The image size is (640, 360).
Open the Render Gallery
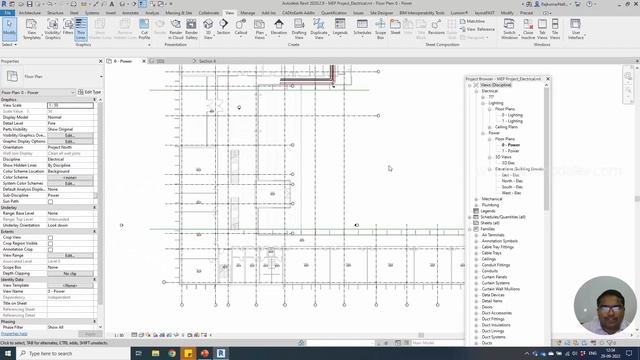(191, 29)
